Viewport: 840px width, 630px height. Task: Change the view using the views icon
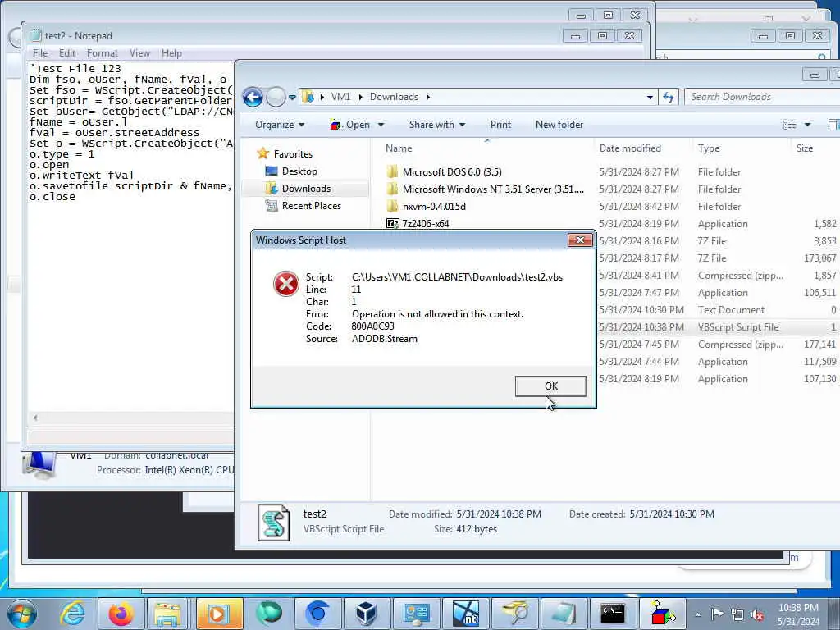(x=790, y=125)
